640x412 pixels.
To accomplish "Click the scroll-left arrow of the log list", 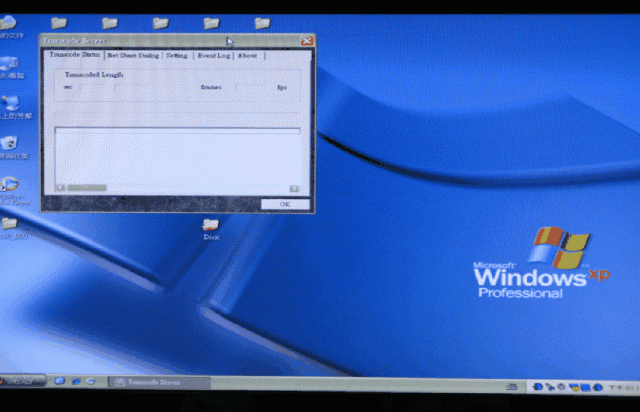I will 61,188.
